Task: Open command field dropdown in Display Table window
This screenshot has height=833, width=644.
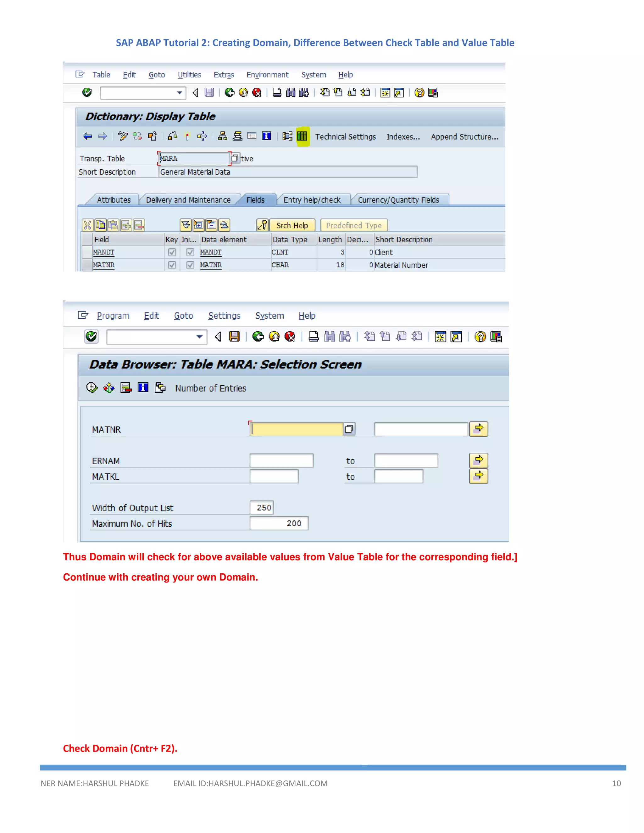Action: (x=179, y=93)
